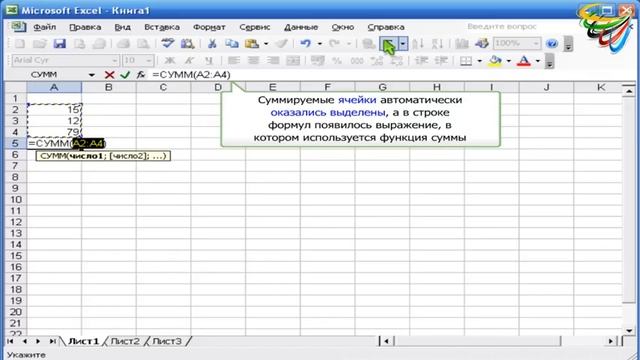
Task: Click the Percent Style icon
Action: coord(337,61)
